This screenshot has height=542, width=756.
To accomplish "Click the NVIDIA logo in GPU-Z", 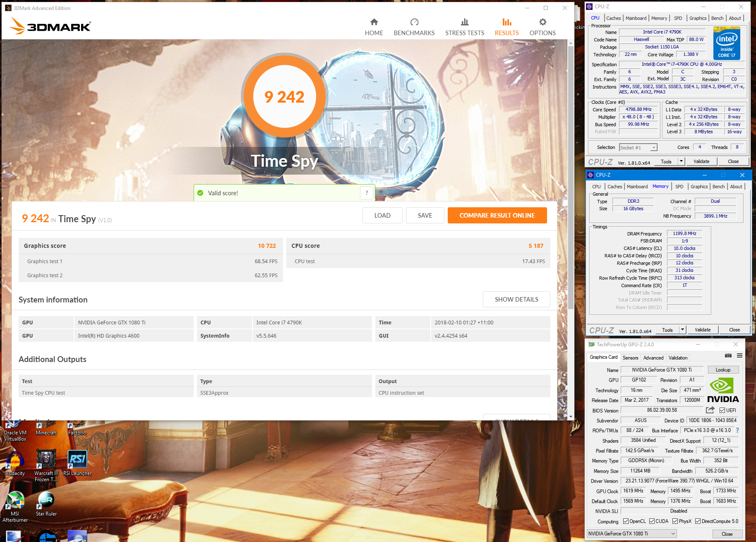I will coord(722,390).
